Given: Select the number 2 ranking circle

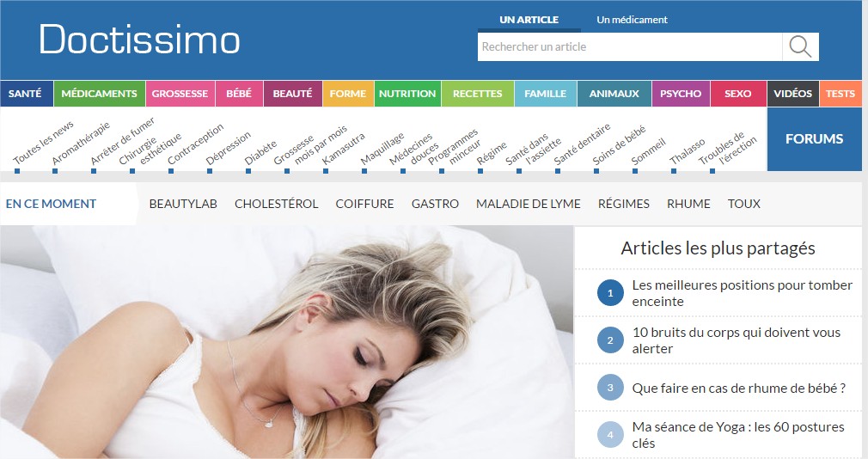Looking at the screenshot, I should click(610, 340).
